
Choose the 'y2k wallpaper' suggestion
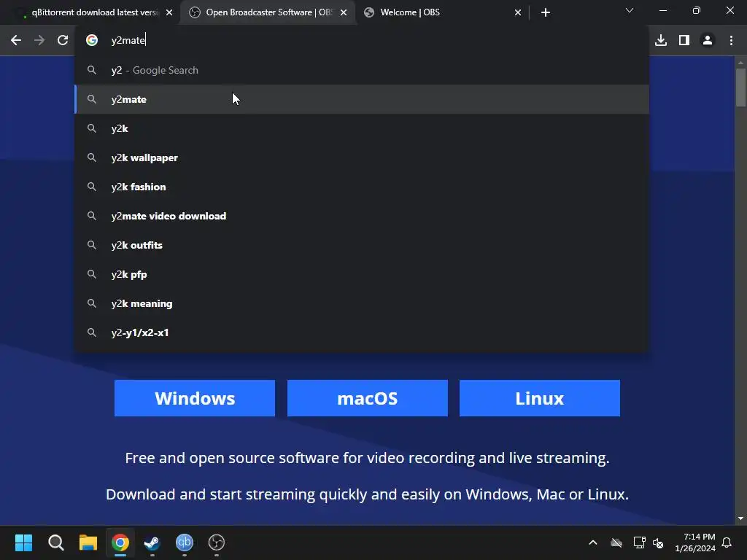362,157
